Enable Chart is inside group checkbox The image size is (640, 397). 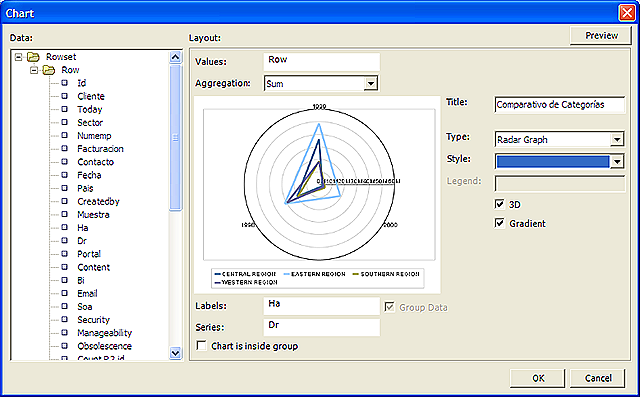pos(201,346)
